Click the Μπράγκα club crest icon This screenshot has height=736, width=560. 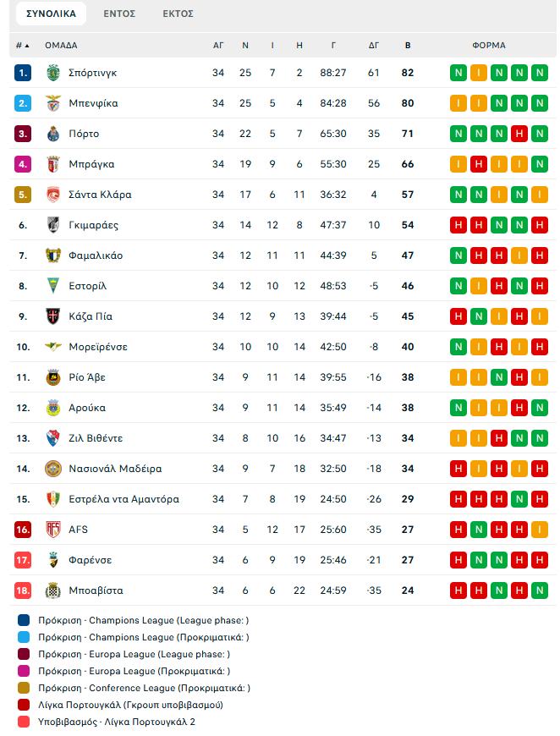pyautogui.click(x=53, y=164)
